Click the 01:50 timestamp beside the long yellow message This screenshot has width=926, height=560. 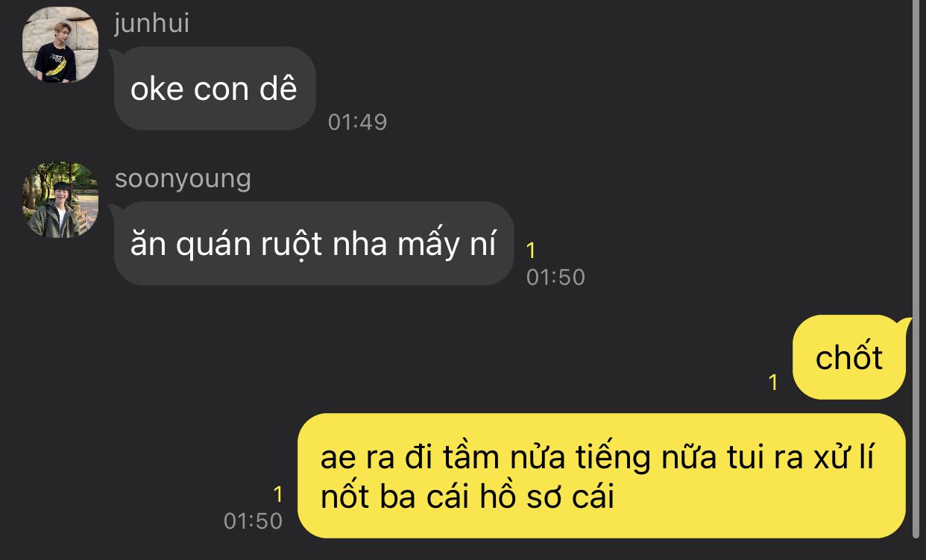tap(253, 520)
